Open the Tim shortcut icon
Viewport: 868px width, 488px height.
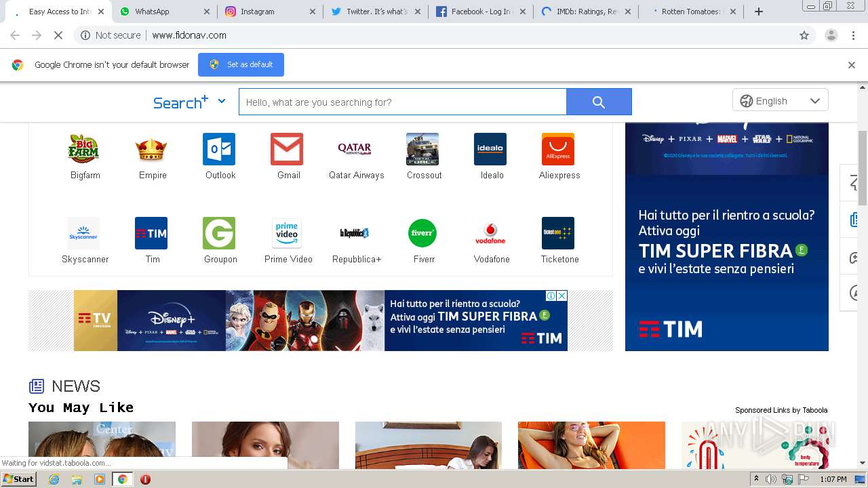point(151,233)
